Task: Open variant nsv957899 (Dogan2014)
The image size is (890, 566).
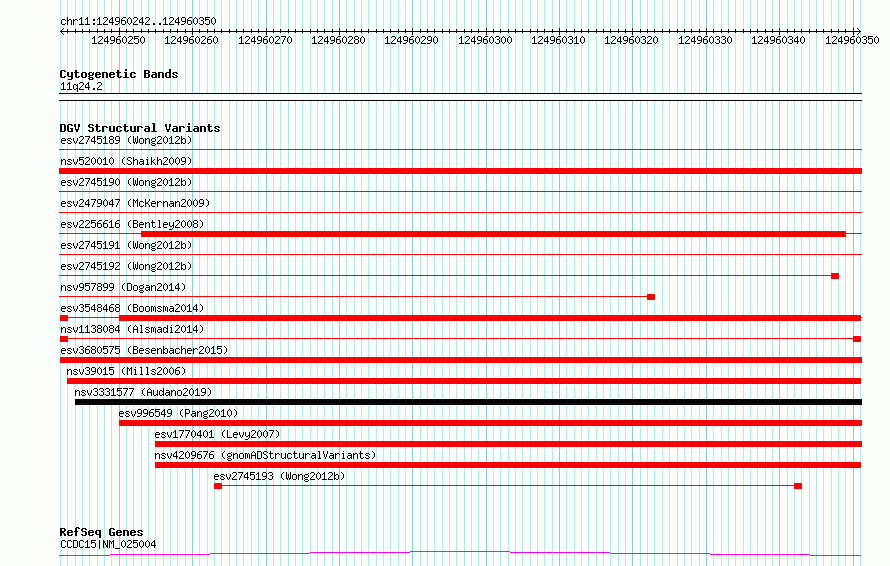Action: coord(123,287)
